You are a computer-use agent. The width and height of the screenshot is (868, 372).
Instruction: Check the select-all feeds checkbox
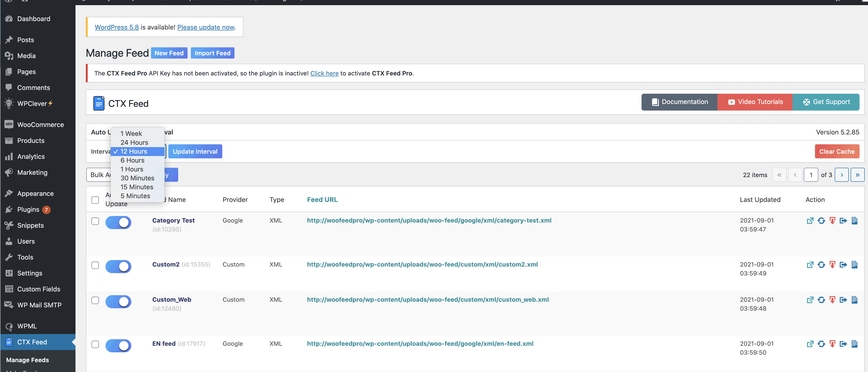point(95,200)
